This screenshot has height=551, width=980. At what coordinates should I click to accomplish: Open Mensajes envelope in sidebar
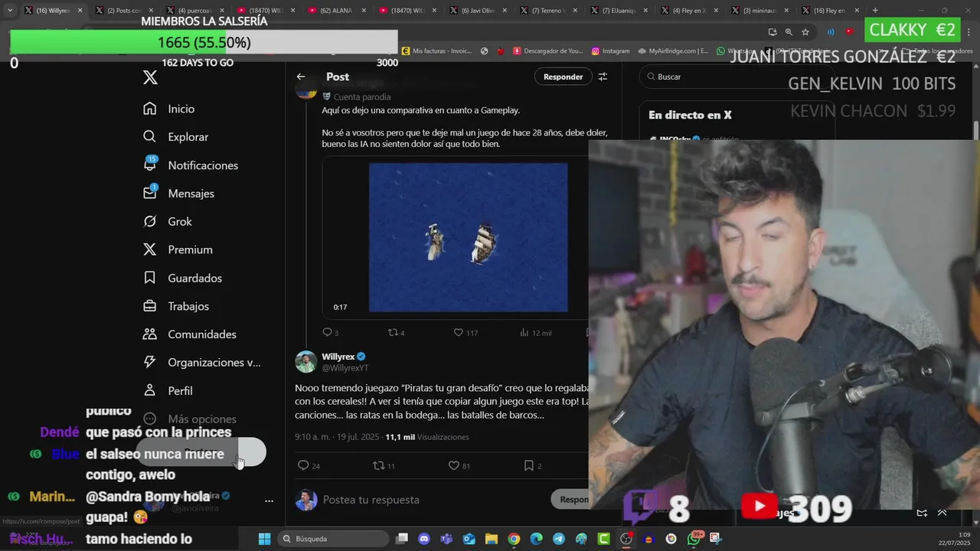click(178, 193)
